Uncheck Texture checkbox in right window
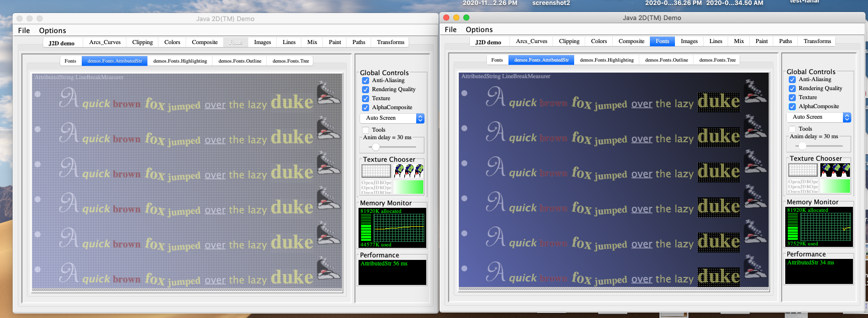868x318 pixels. click(792, 98)
